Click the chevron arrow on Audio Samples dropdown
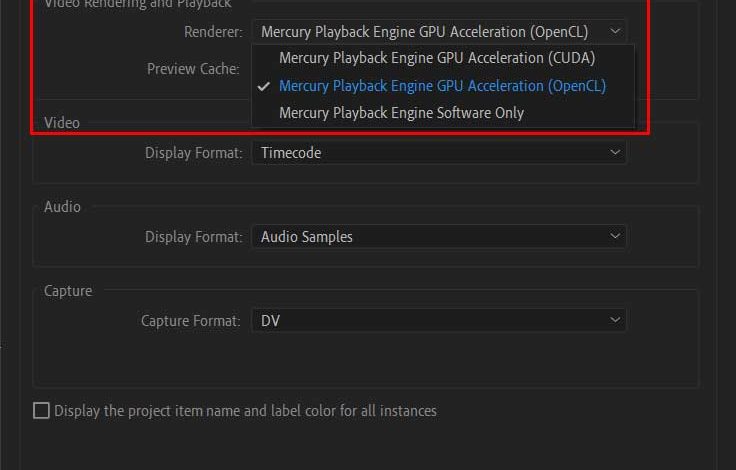Viewport: 736px width, 470px height. click(x=615, y=236)
